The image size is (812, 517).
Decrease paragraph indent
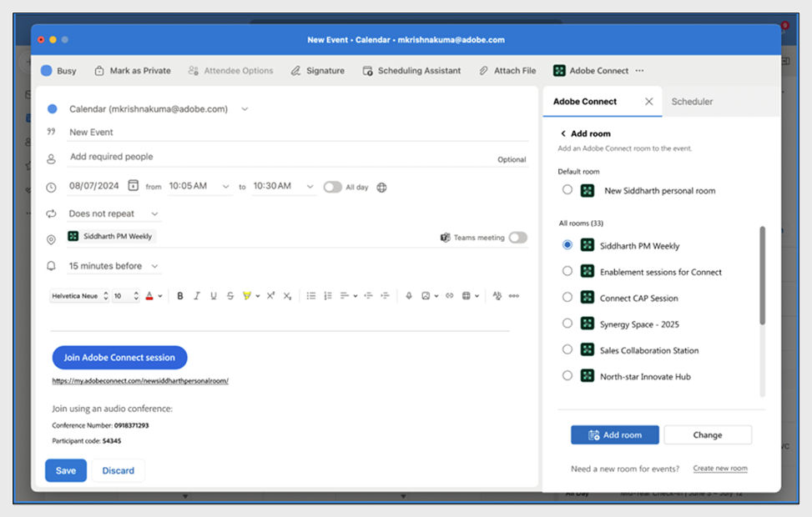point(368,296)
